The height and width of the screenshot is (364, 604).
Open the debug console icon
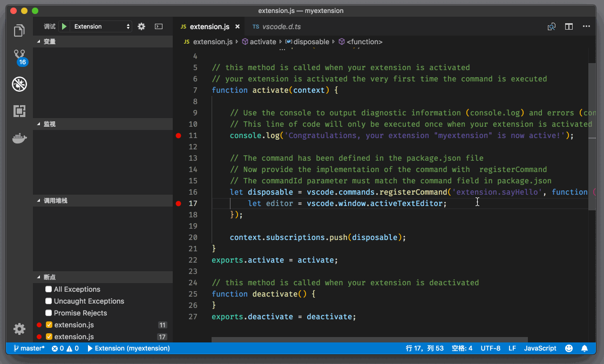point(159,26)
